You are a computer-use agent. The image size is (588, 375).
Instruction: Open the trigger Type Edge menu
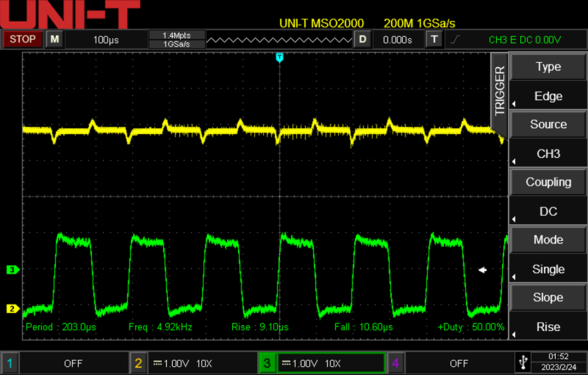click(x=548, y=81)
